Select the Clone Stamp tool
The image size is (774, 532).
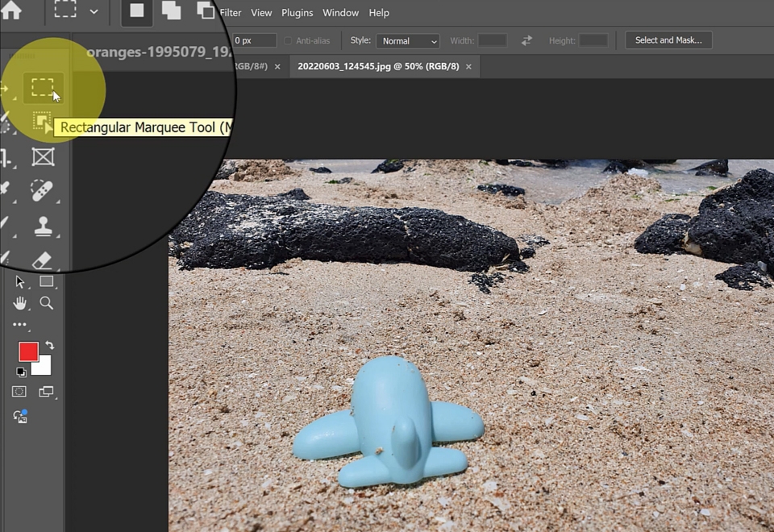click(x=43, y=227)
